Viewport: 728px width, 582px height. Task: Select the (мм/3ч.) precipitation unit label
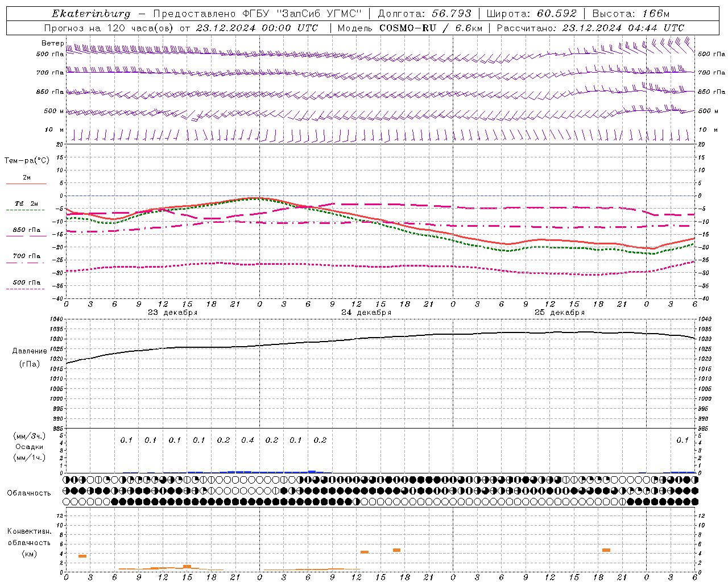tap(30, 436)
